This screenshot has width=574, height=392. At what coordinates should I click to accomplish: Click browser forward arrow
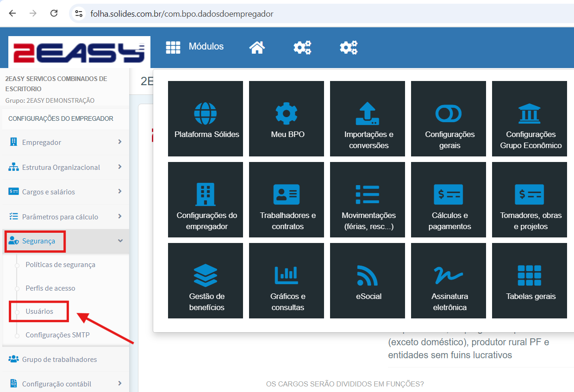tap(33, 13)
